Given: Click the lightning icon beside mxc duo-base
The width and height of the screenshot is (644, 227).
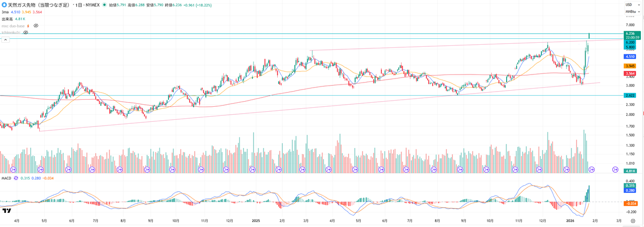Looking at the screenshot, I should [28, 26].
